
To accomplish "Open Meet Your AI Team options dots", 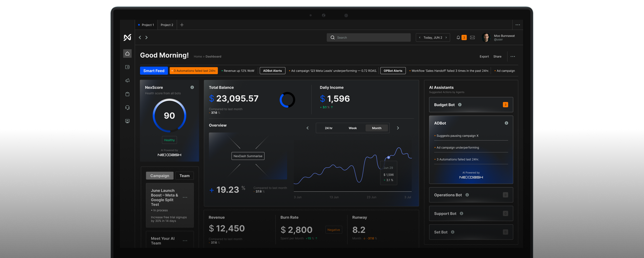I will tap(185, 241).
